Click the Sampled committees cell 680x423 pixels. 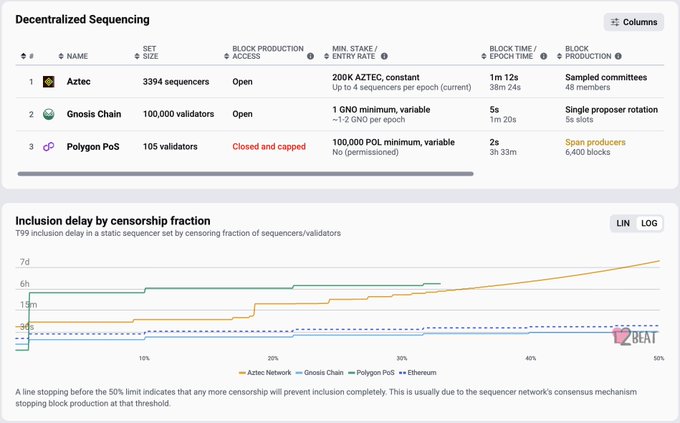606,77
